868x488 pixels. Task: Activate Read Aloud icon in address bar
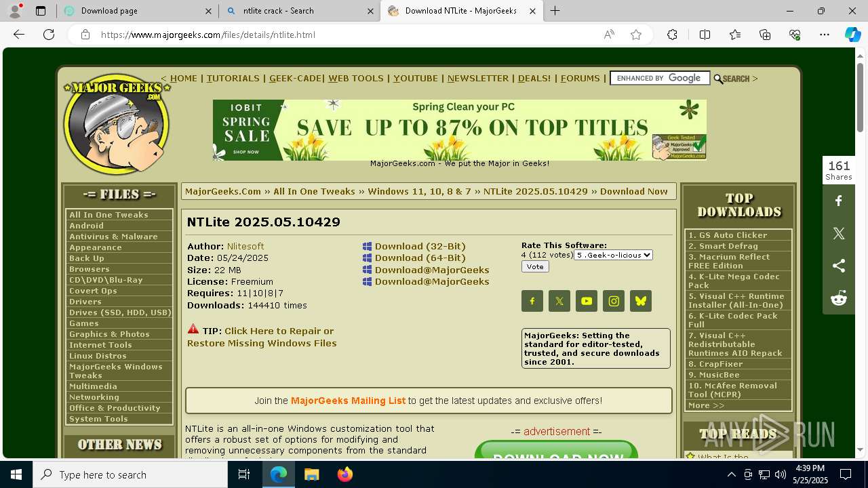tap(609, 35)
